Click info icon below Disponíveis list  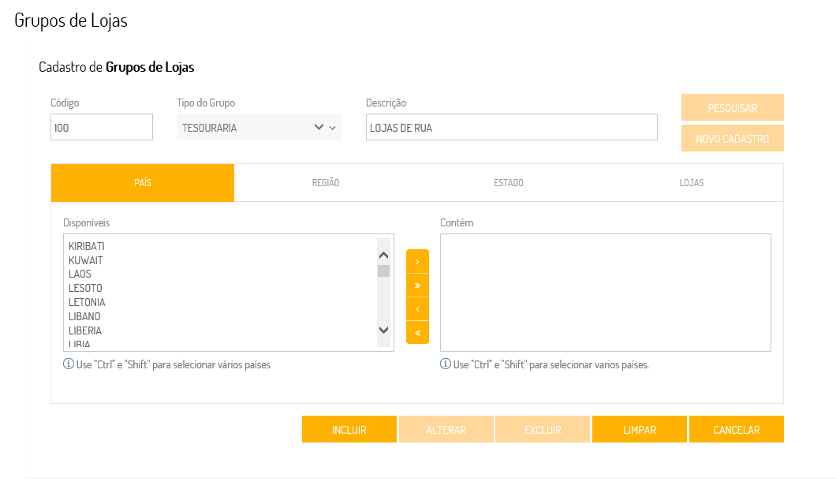pos(69,364)
